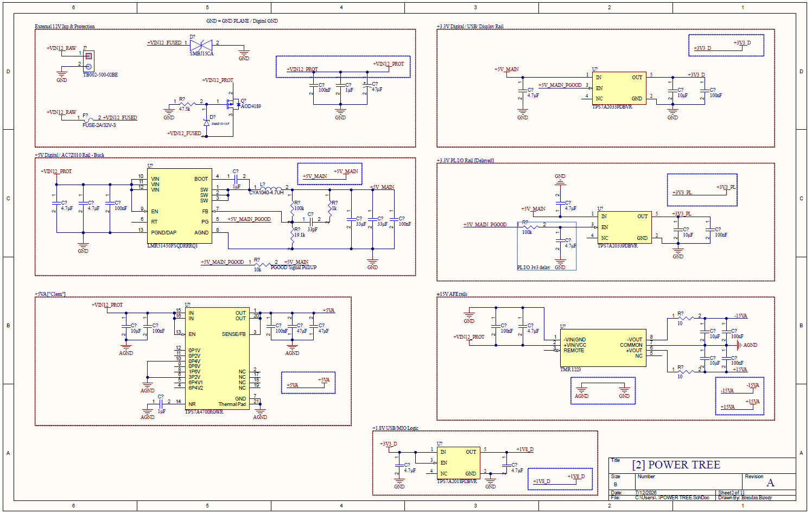812x514 pixels.
Task: Select "+5V Digital / AC7Z010 Rail - Buck" title
Action: 69,155
